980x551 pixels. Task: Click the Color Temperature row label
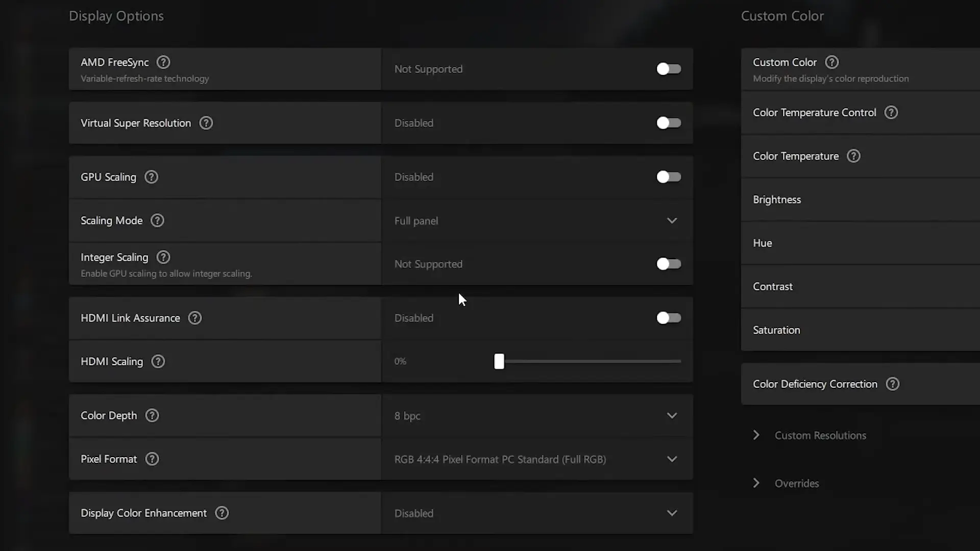pyautogui.click(x=796, y=156)
